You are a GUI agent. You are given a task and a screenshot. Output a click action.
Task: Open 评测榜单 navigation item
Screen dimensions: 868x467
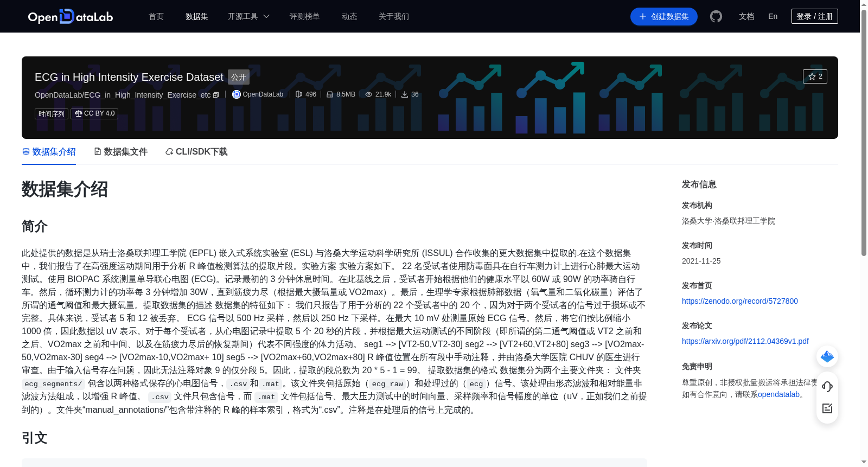305,16
